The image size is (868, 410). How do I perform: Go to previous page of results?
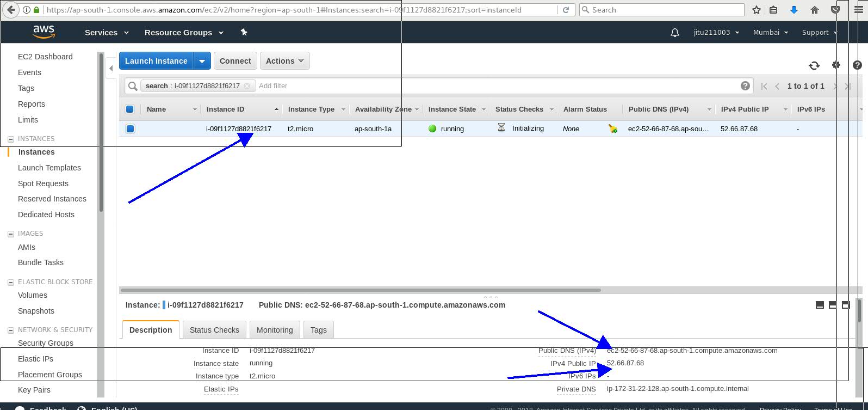pyautogui.click(x=777, y=86)
